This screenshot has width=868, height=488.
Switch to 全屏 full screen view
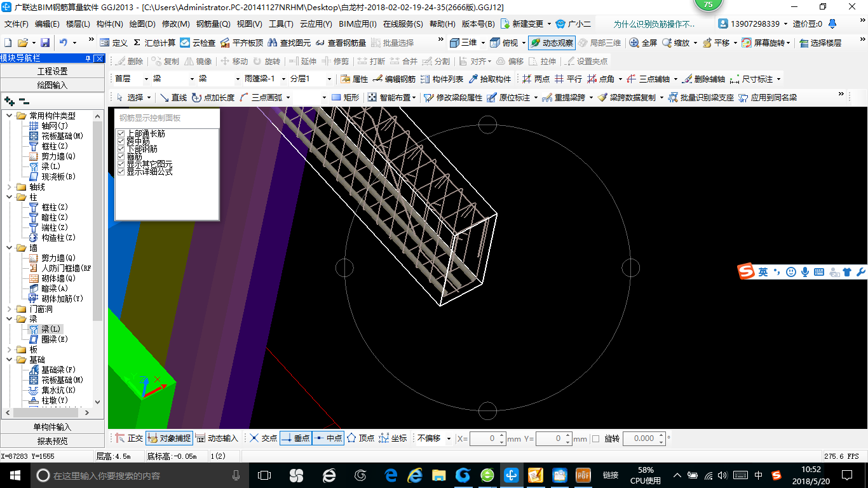[x=643, y=43]
